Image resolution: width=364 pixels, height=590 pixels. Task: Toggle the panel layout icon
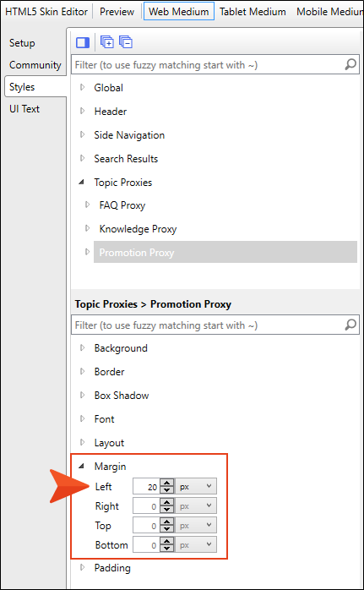tap(83, 42)
